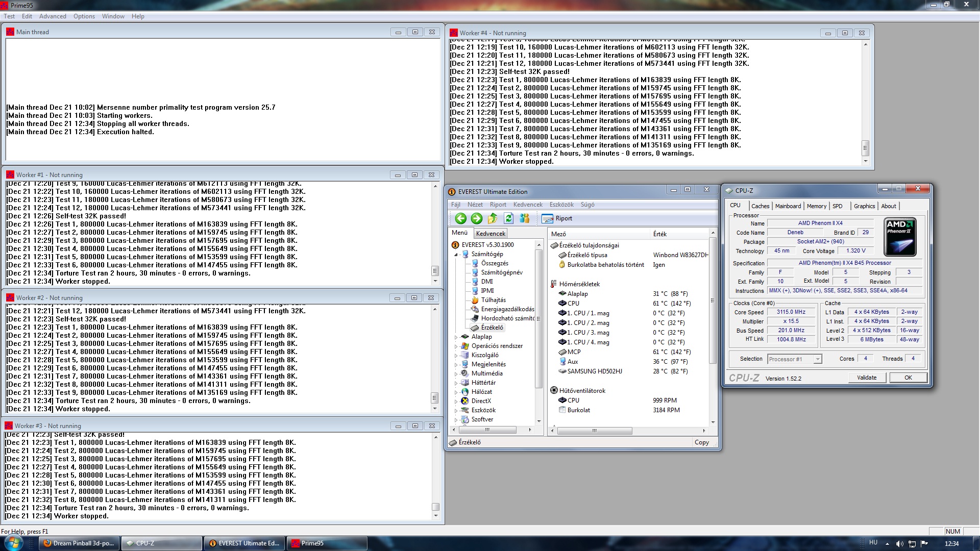This screenshot has width=980, height=551.
Task: Click the DirectX icon in EVEREST tree
Action: (x=465, y=401)
